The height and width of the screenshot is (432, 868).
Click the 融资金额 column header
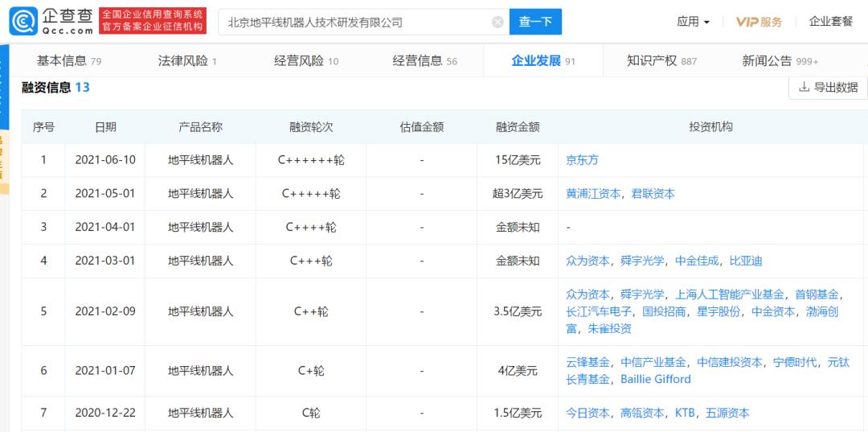(518, 127)
